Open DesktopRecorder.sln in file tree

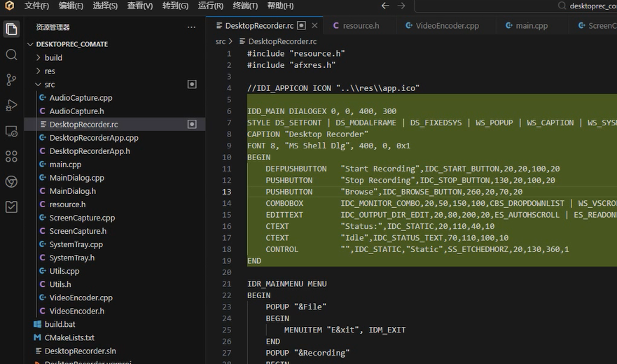[114, 351]
